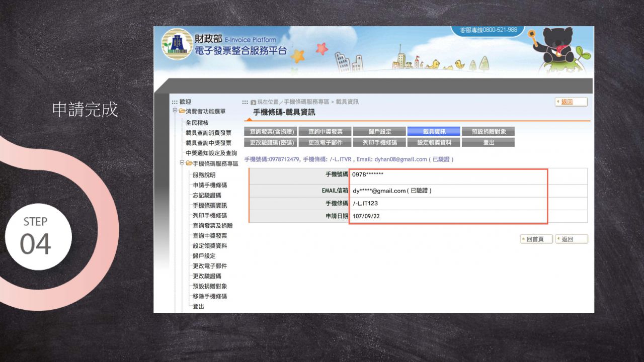Select 列印手機條碼 in the sidebar tree
The image size is (644, 362).
tap(209, 215)
